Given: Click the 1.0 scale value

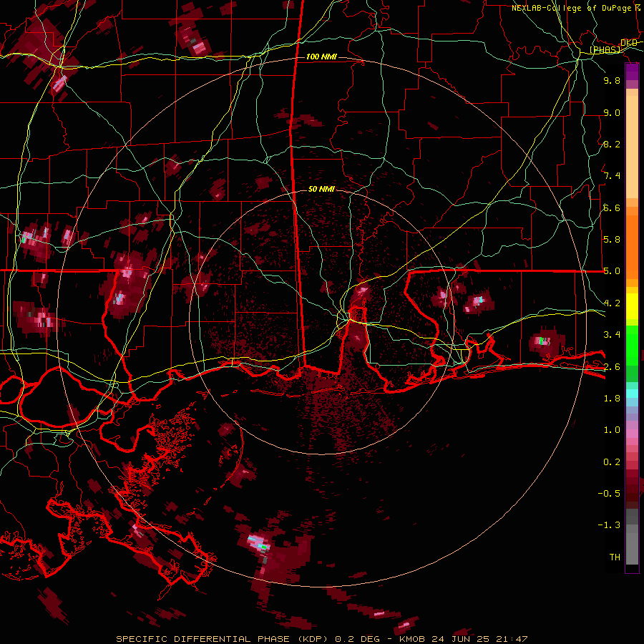Looking at the screenshot, I should (612, 430).
